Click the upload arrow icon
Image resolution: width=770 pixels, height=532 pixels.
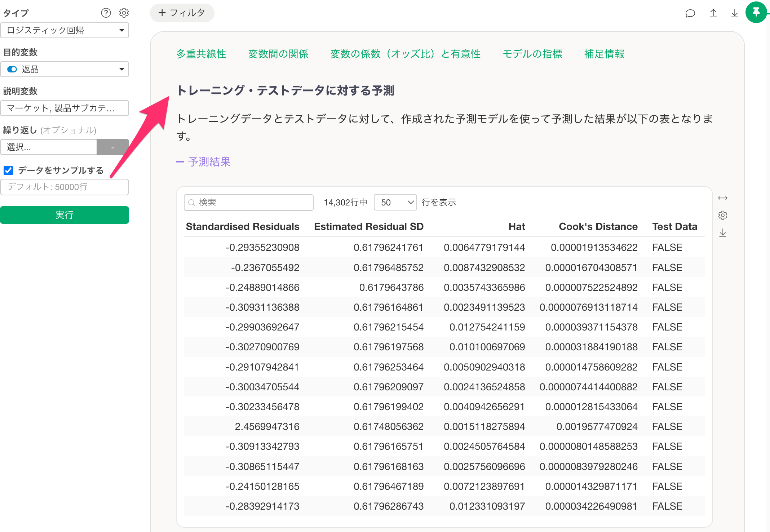click(x=713, y=13)
